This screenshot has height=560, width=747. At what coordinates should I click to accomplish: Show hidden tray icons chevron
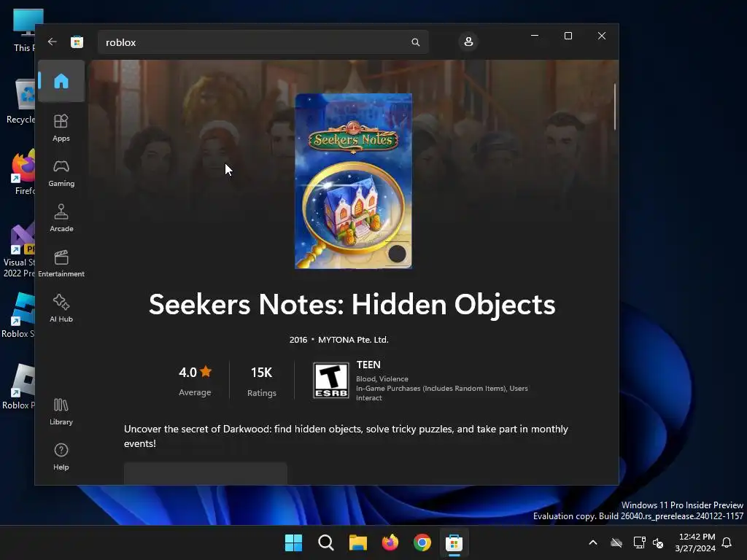593,542
